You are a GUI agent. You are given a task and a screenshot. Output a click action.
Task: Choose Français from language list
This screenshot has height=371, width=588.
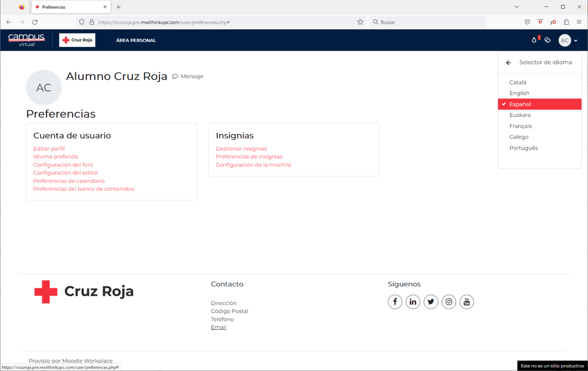[x=520, y=126]
